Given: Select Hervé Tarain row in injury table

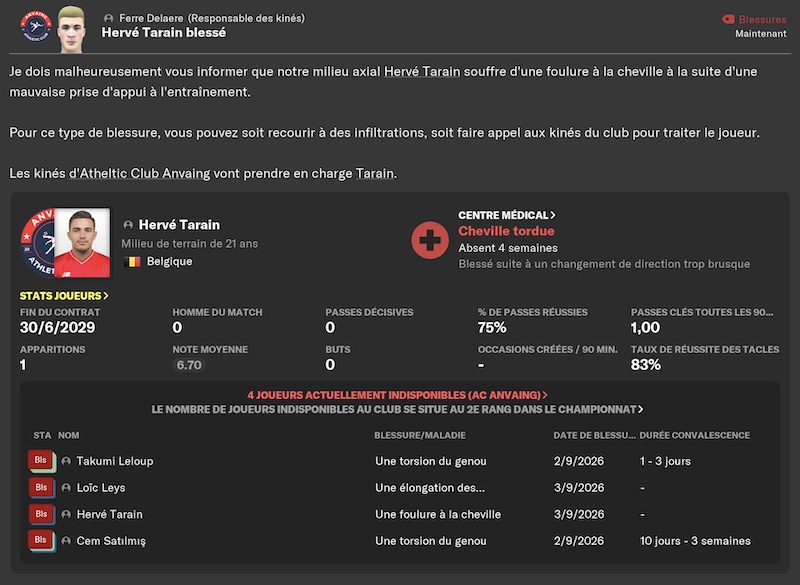Looking at the screenshot, I should (399, 514).
